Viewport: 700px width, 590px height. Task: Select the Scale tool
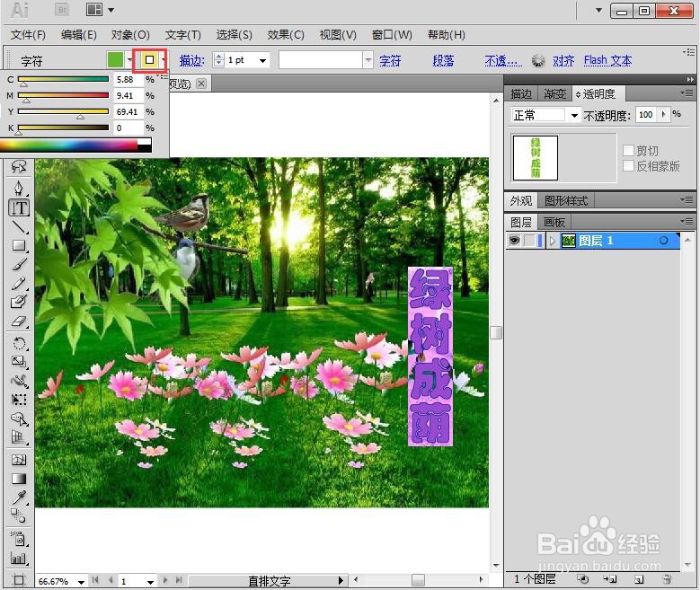click(x=19, y=362)
